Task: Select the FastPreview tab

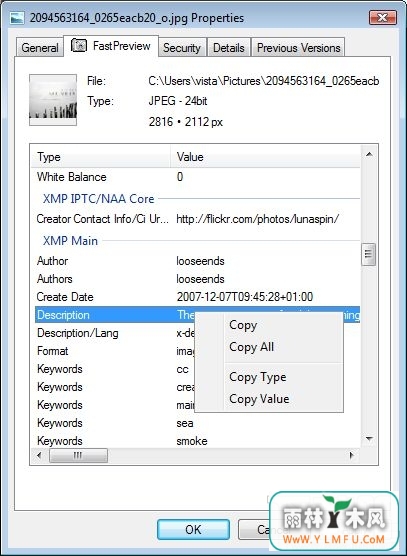Action: (111, 46)
